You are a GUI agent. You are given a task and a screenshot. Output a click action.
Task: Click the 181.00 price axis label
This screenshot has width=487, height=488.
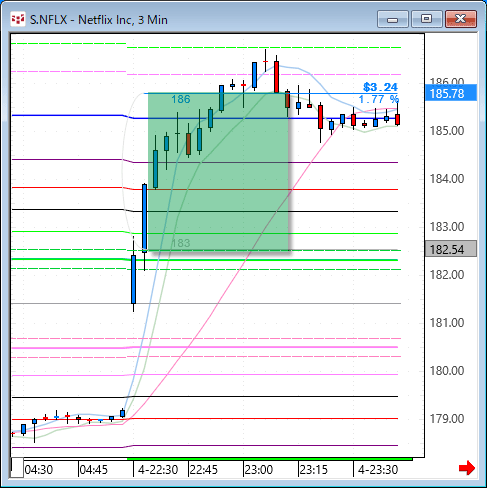[447, 323]
